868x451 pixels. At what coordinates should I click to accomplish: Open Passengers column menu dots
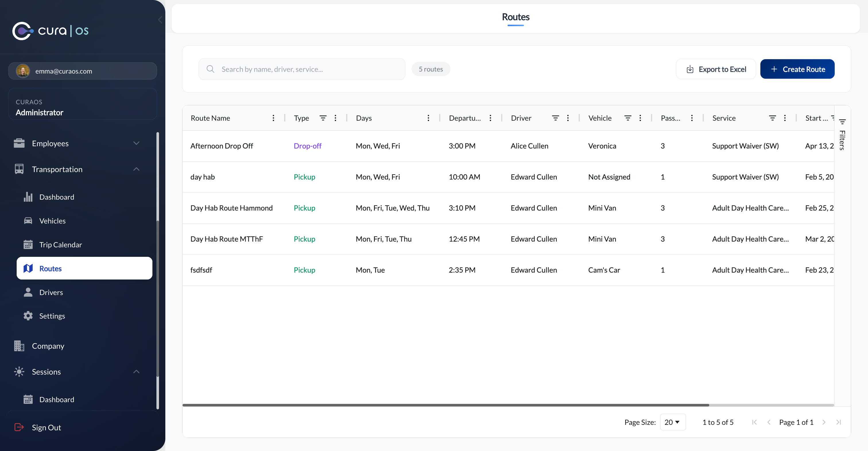click(x=692, y=118)
